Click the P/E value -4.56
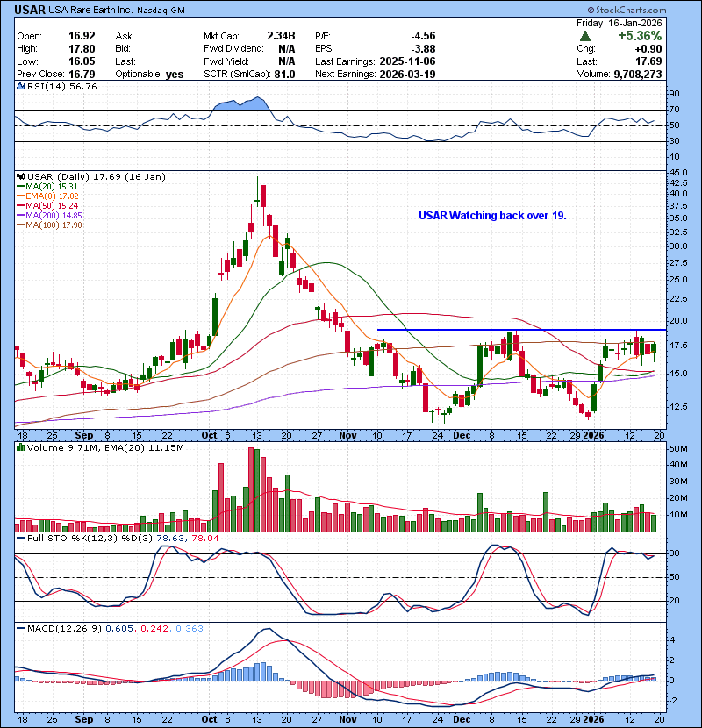The image size is (702, 728). 423,36
